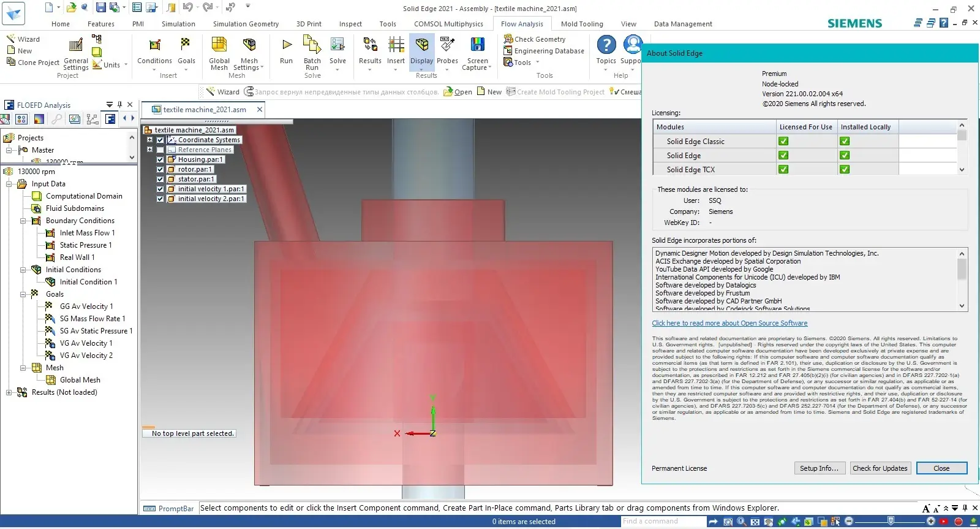Click Solid Edge Classic Licensed For Use checkbox
This screenshot has height=529, width=980.
(783, 141)
